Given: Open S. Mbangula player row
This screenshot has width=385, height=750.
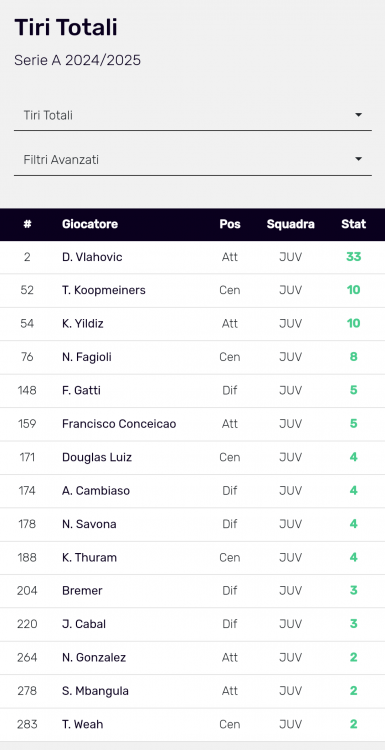Looking at the screenshot, I should point(192,691).
